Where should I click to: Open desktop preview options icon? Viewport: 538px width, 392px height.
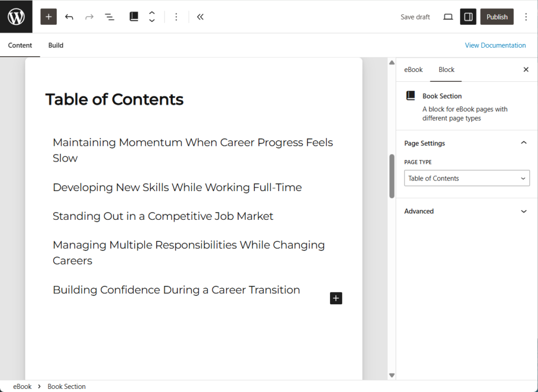[448, 16]
